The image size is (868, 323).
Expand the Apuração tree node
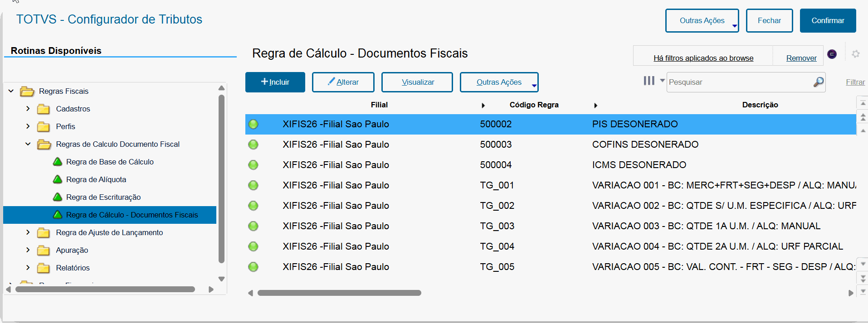[x=28, y=250]
